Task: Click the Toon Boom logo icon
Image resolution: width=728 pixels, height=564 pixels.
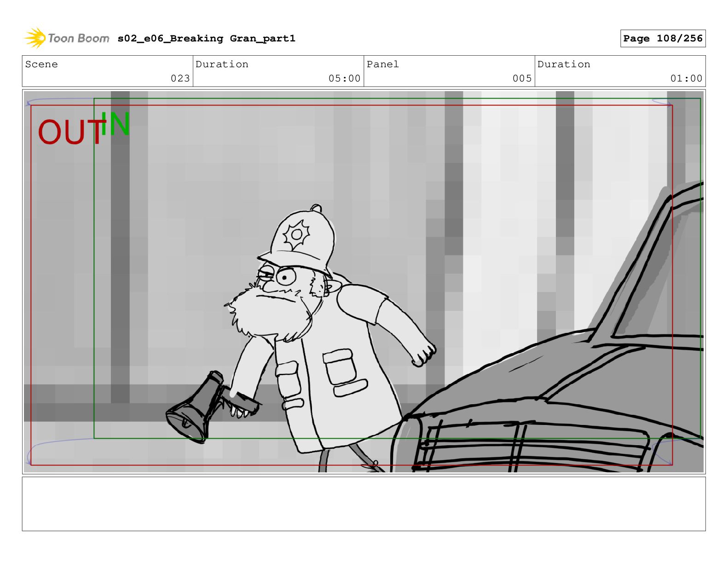Action: 35,38
